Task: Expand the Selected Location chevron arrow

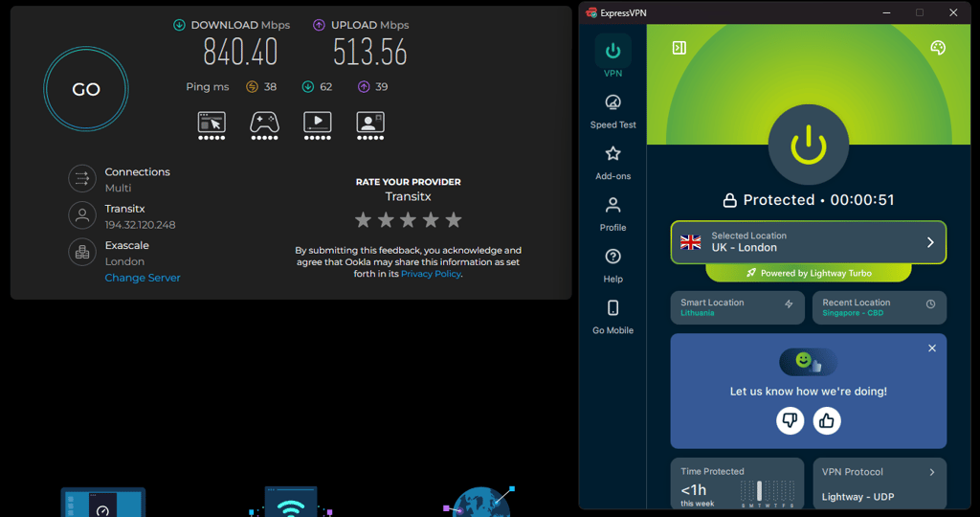Action: click(x=930, y=242)
